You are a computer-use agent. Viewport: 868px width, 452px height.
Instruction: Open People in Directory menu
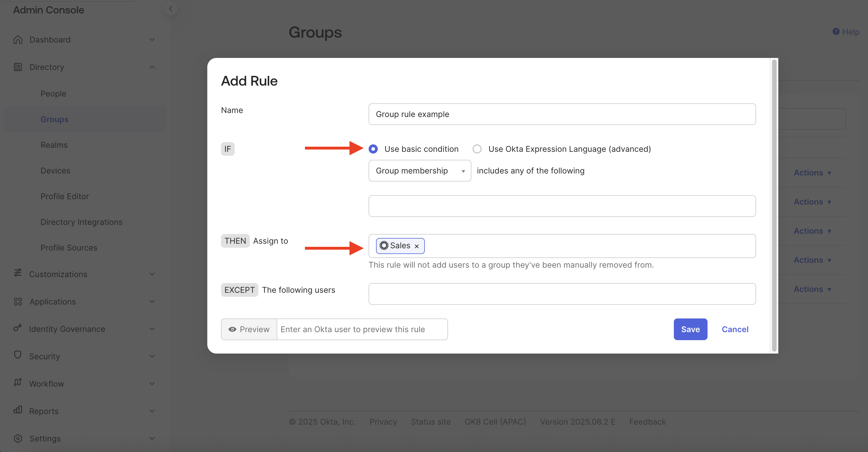coord(53,94)
